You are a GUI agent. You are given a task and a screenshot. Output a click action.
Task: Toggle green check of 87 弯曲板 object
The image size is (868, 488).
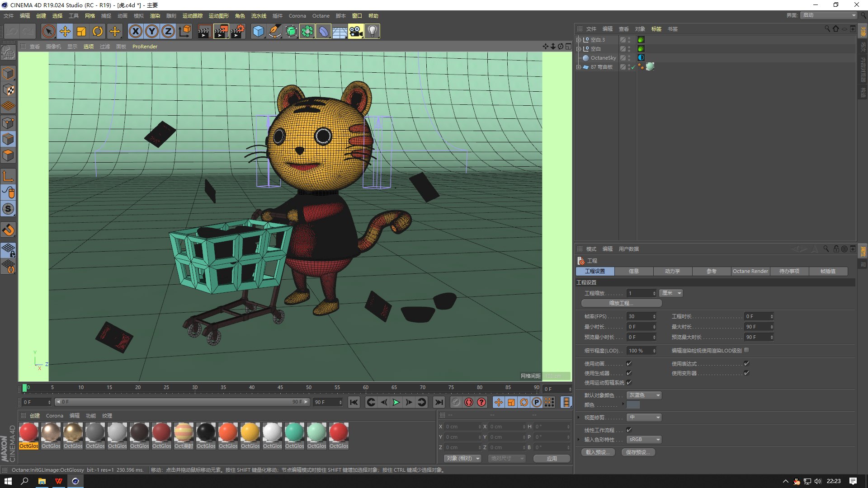pyautogui.click(x=633, y=67)
